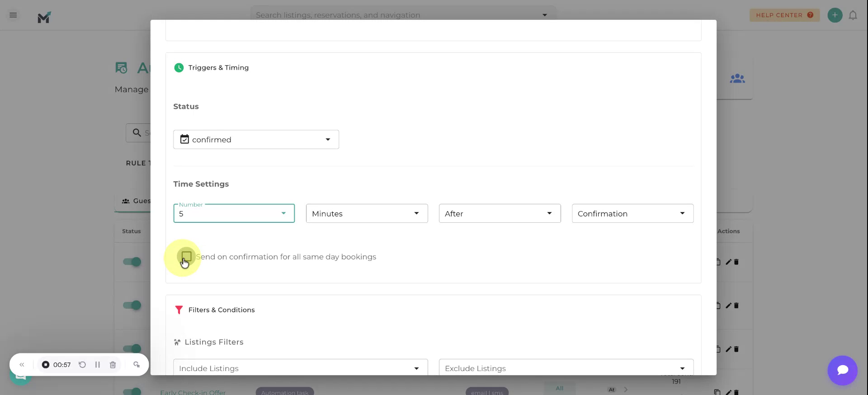The height and width of the screenshot is (395, 868).
Task: Check Send on confirmation for same day bookings
Action: (x=187, y=257)
